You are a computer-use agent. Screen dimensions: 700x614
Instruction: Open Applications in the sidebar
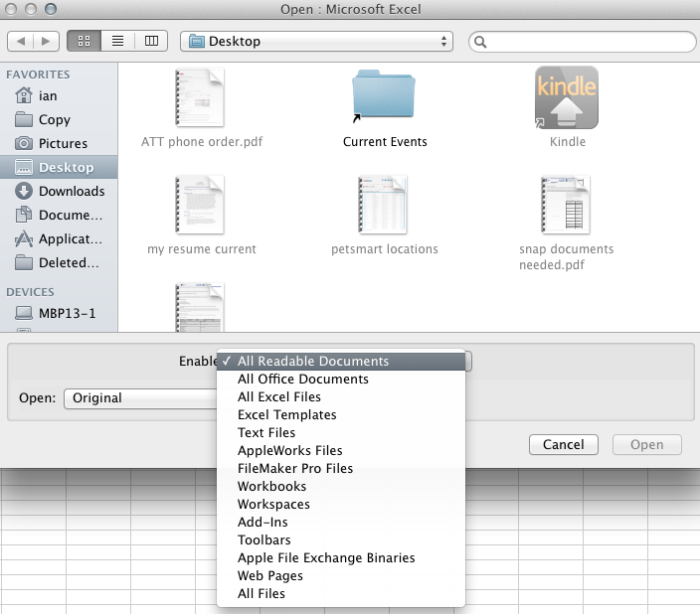(59, 238)
